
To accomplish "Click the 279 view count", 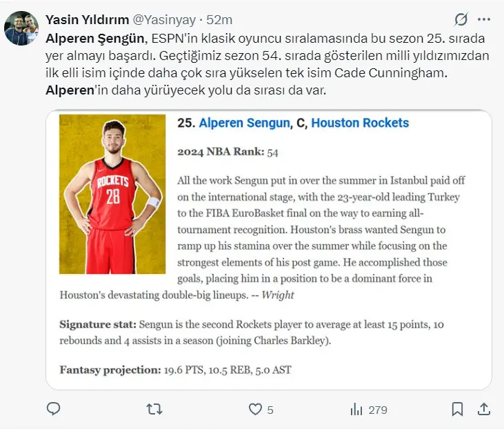I will pyautogui.click(x=377, y=410).
